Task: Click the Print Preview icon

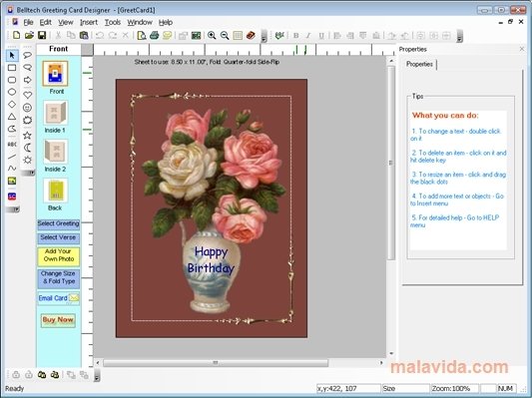Action: point(142,35)
